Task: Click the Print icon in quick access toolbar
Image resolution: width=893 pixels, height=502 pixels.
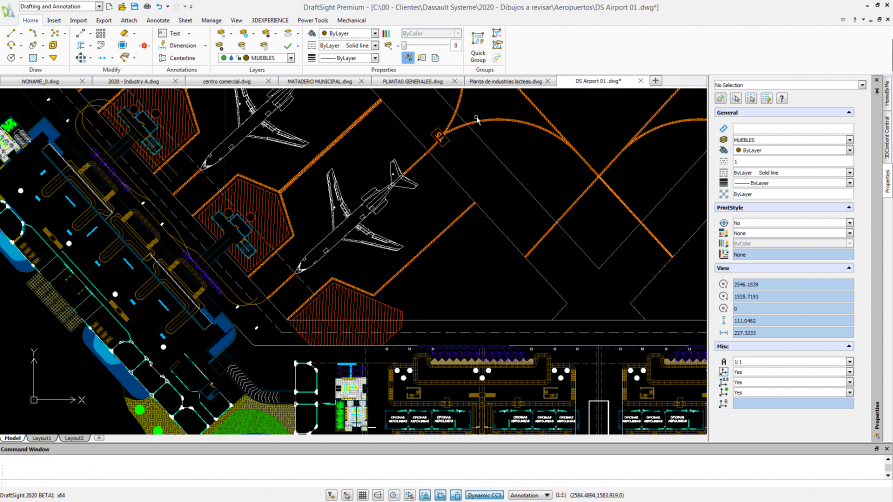Action: coord(145,6)
